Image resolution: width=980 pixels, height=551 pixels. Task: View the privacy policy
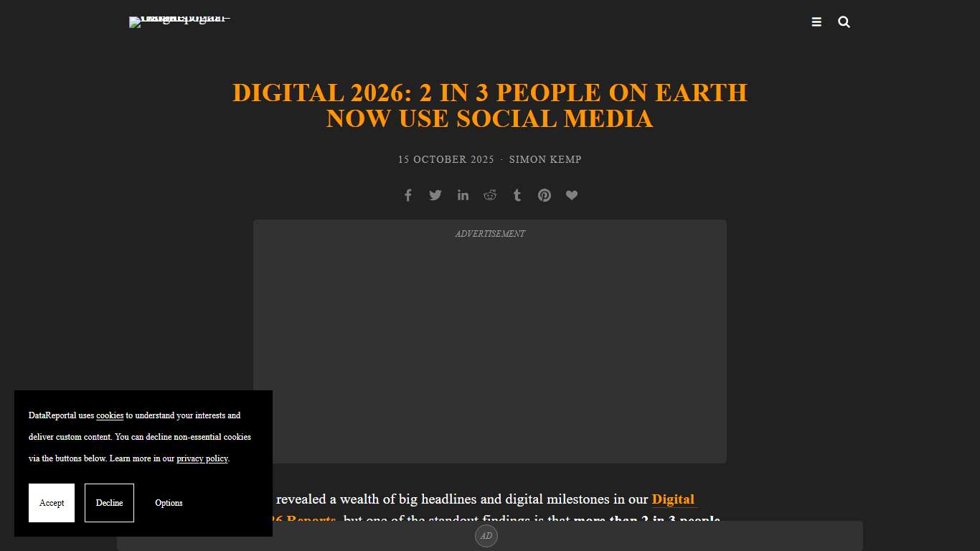click(x=202, y=458)
